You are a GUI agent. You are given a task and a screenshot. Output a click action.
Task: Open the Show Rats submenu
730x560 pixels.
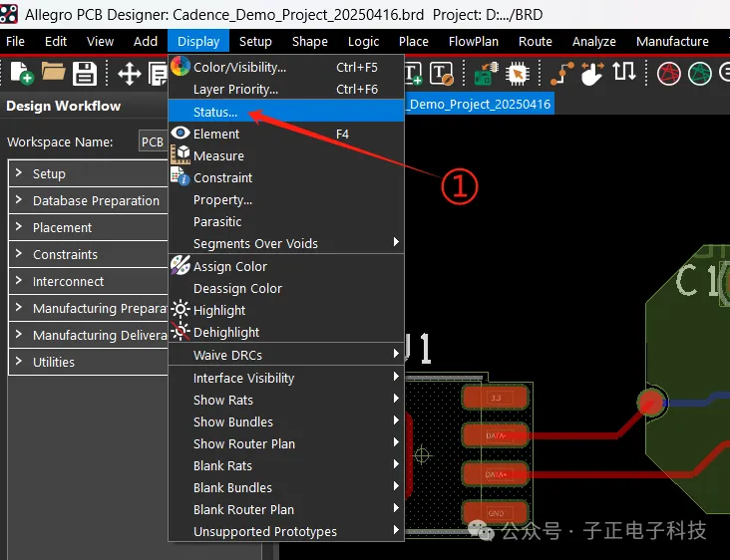click(286, 400)
